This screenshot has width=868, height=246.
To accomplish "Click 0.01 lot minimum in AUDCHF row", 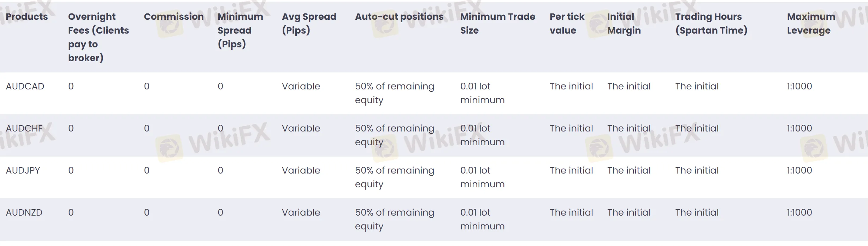I will coord(482,135).
